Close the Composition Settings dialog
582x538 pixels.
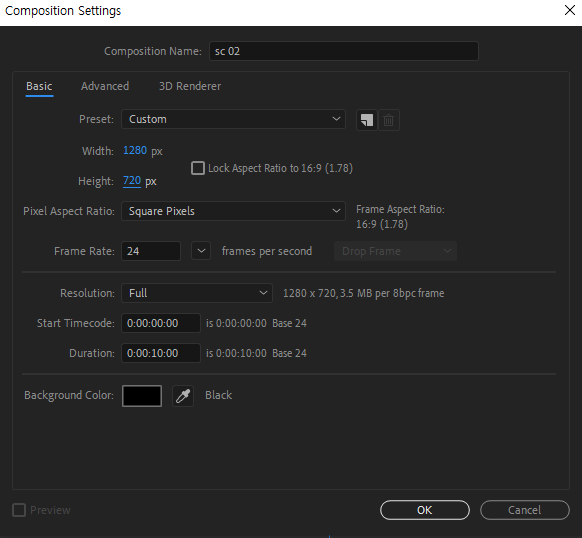tap(570, 10)
